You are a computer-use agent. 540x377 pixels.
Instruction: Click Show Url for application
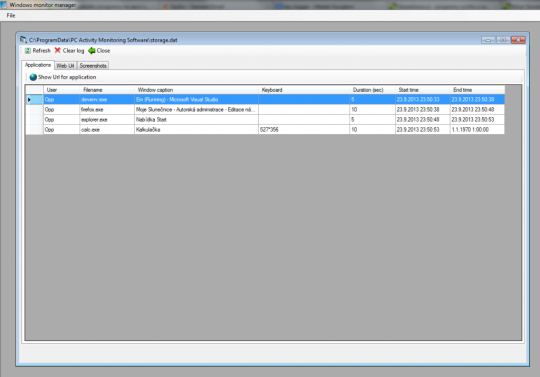tap(67, 77)
